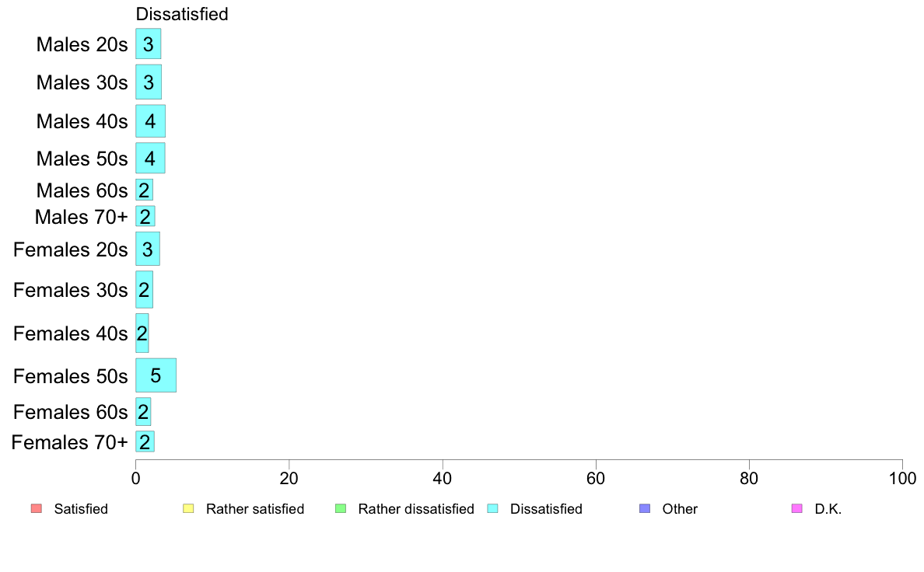This screenshot has width=924, height=572.
Task: Select the Females 40s bar
Action: pyautogui.click(x=142, y=333)
